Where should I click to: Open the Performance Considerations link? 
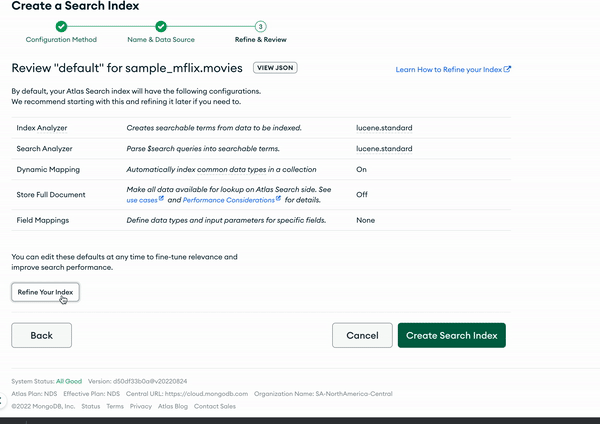[x=227, y=200]
